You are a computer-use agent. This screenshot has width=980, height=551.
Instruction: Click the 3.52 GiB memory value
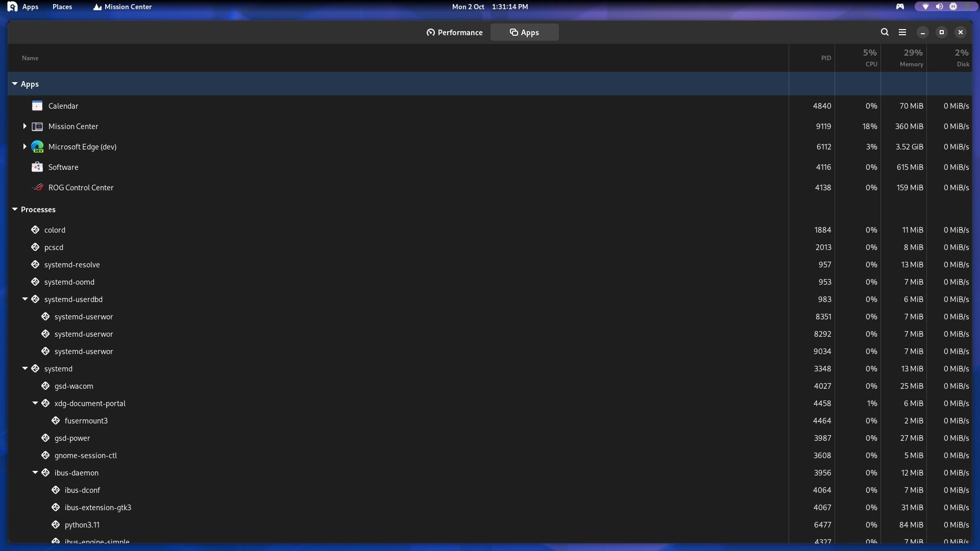[909, 146]
